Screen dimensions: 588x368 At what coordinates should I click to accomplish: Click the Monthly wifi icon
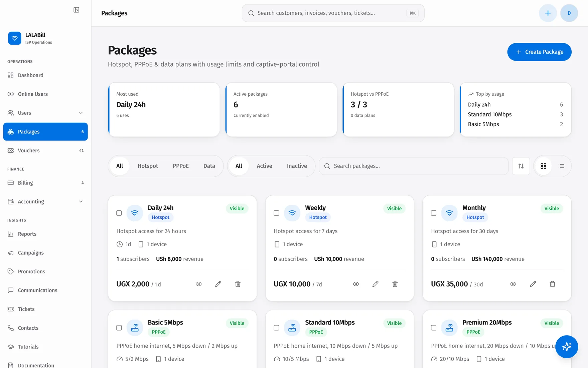click(x=449, y=213)
